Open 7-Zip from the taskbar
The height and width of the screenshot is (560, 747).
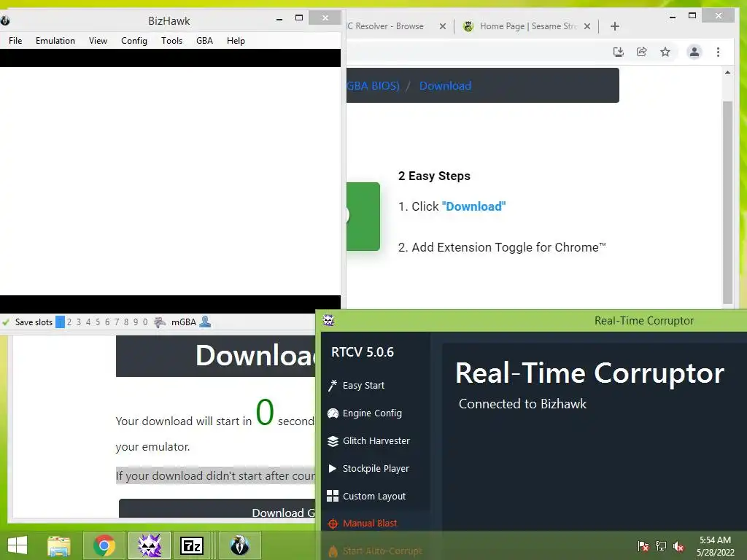192,545
